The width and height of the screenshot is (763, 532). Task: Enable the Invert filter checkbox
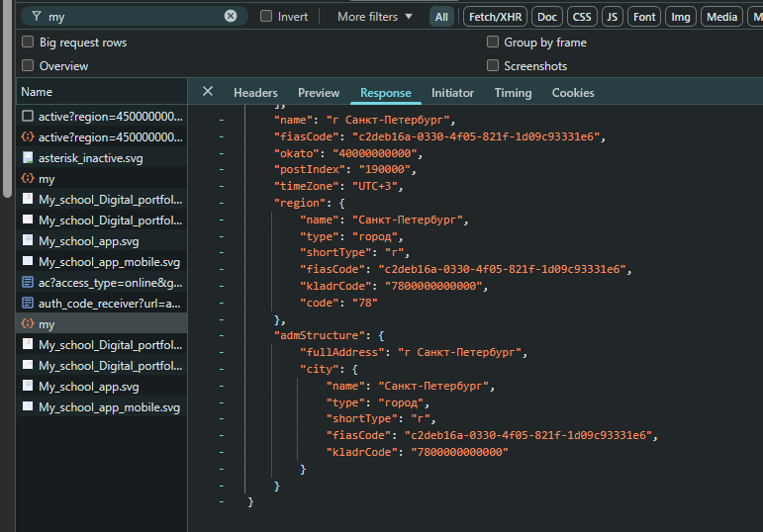point(266,17)
